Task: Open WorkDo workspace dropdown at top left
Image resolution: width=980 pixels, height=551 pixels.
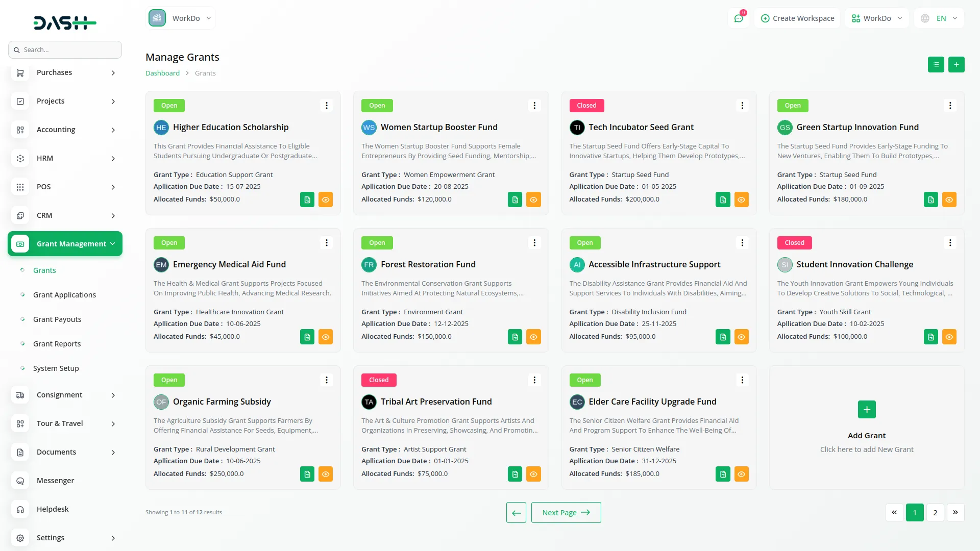Action: (181, 18)
